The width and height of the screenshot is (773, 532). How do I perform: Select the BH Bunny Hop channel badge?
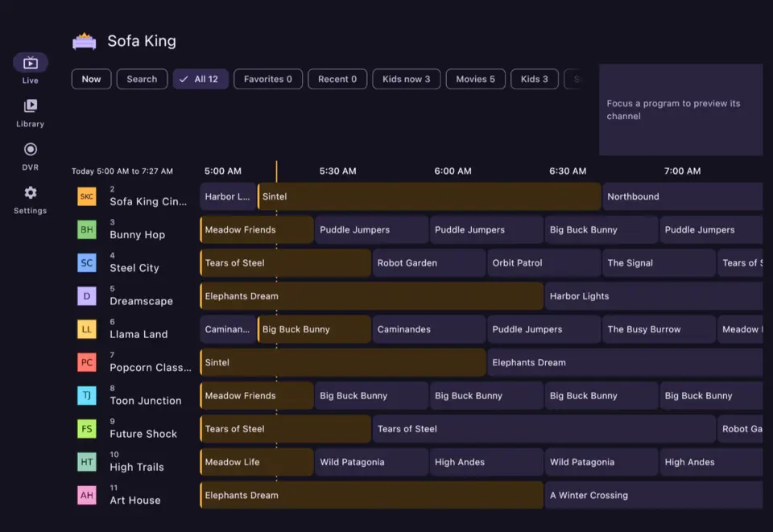tap(87, 229)
